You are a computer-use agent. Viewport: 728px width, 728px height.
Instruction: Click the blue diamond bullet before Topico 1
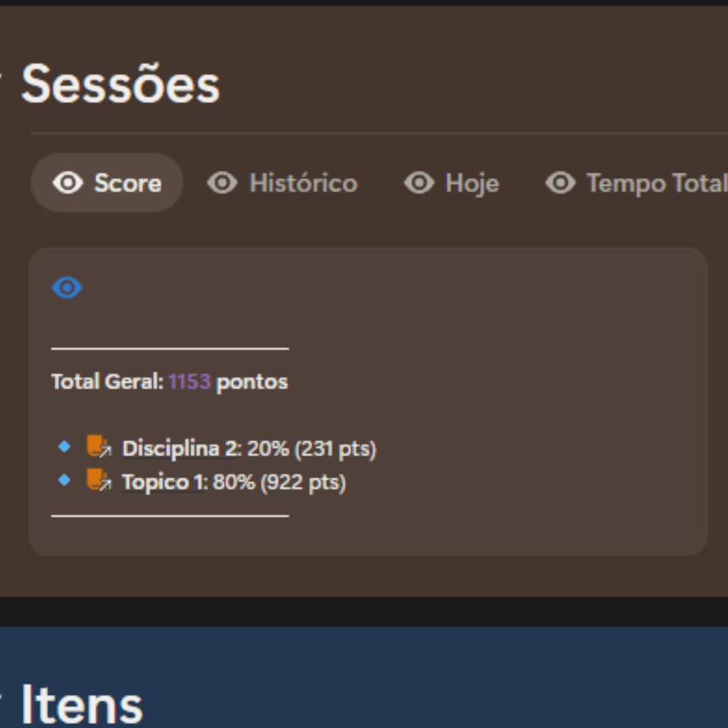click(x=65, y=481)
